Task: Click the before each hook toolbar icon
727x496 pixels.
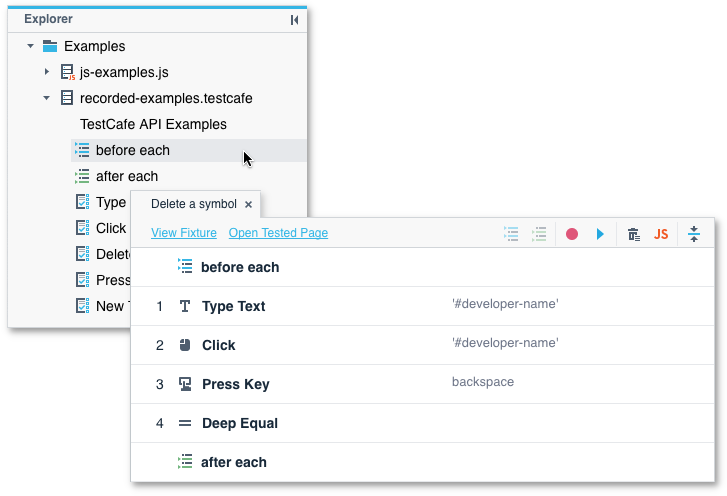Action: click(511, 234)
